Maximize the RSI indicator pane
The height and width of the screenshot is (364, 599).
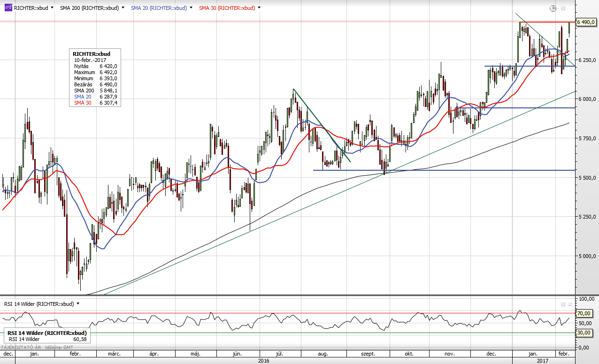point(563,304)
